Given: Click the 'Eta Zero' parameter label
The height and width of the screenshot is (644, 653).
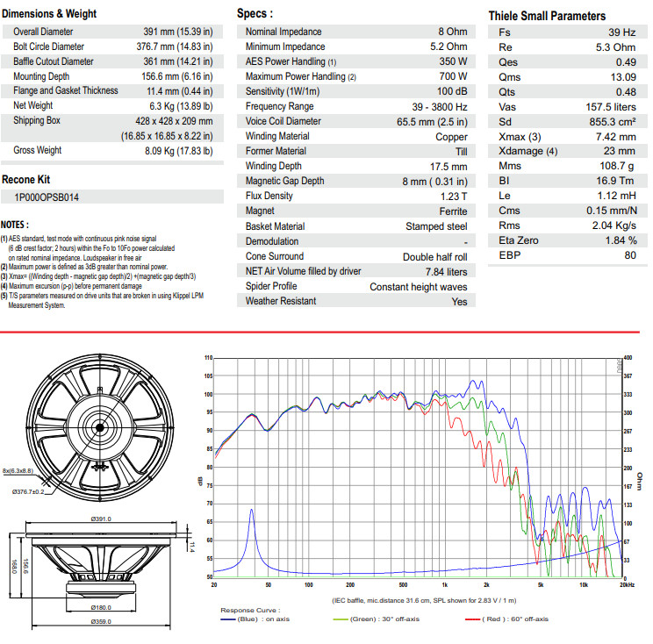Looking at the screenshot, I should tap(519, 240).
